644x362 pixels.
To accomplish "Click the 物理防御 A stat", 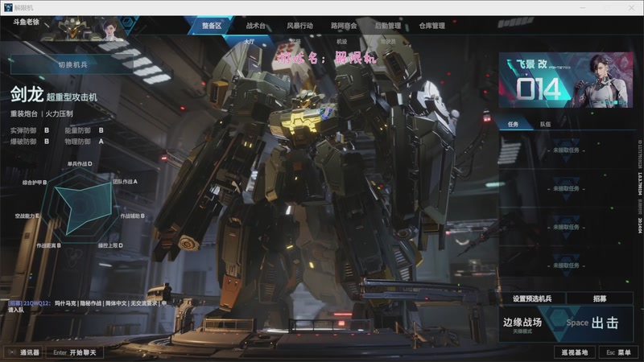I will tap(84, 142).
